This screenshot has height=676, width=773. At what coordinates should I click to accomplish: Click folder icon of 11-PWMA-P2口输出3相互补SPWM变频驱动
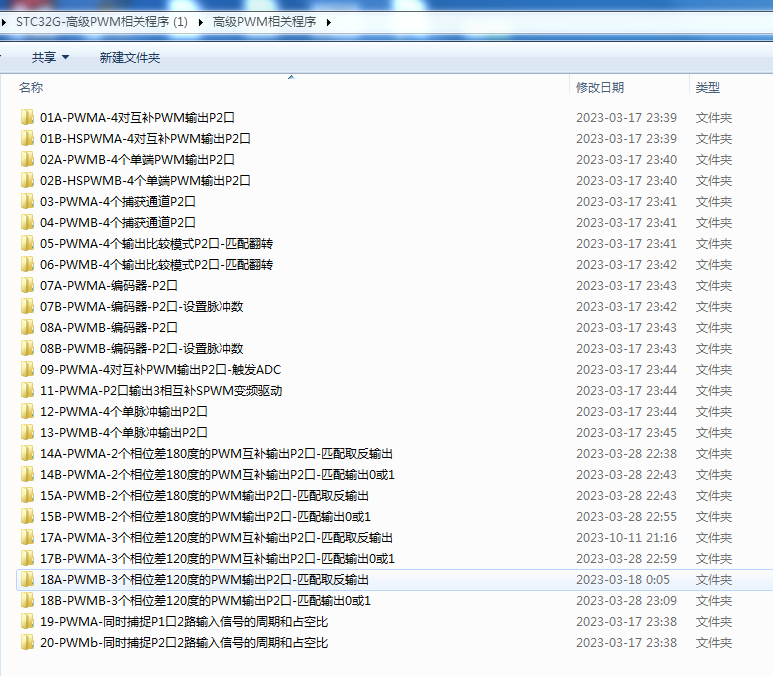point(28,391)
